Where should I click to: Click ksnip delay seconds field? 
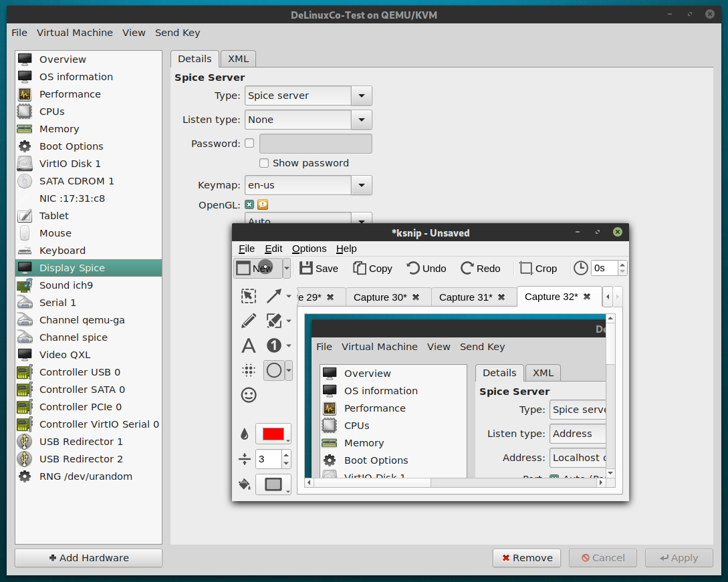tap(604, 268)
